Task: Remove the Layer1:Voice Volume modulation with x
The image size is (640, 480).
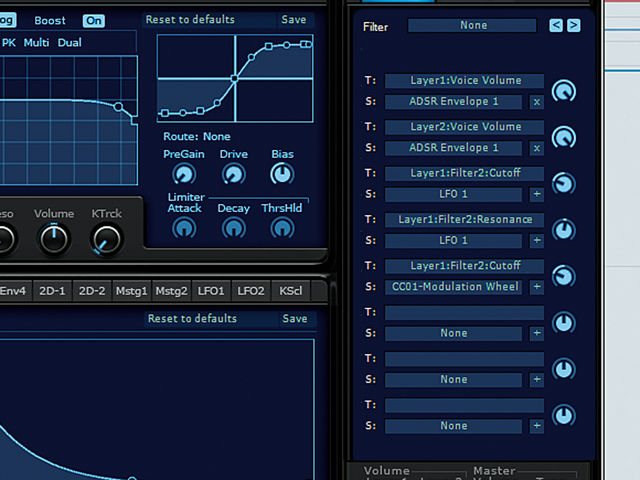Action: pyautogui.click(x=537, y=102)
